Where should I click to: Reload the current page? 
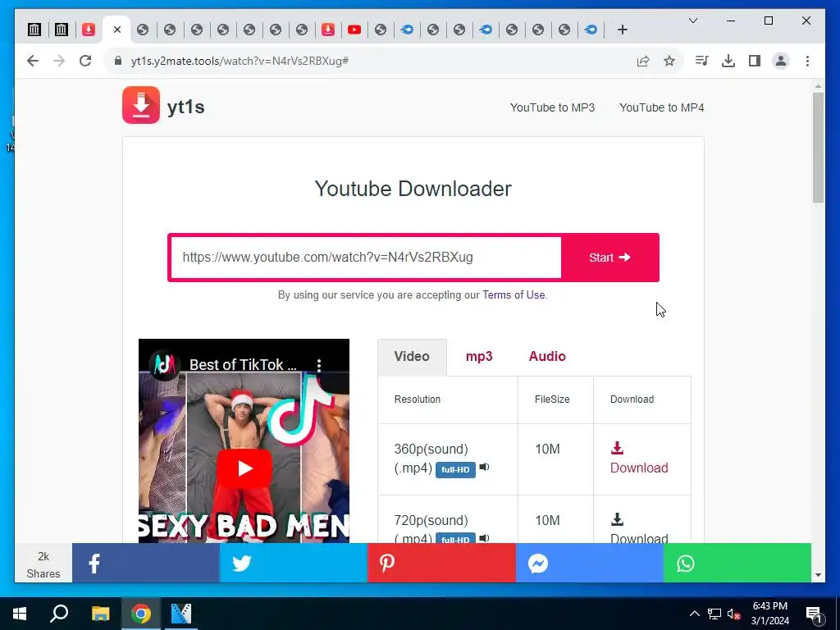(85, 61)
